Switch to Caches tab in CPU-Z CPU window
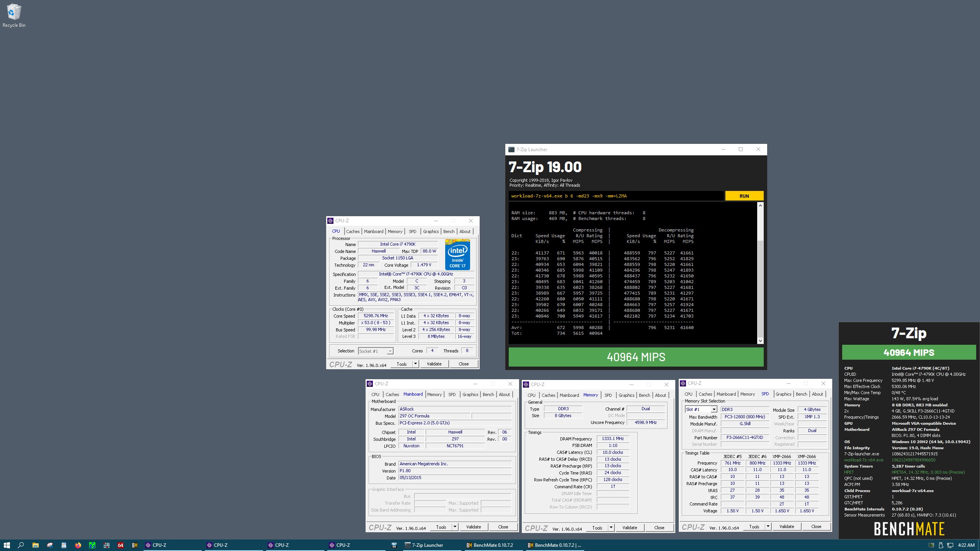This screenshot has width=980, height=551. (x=353, y=231)
